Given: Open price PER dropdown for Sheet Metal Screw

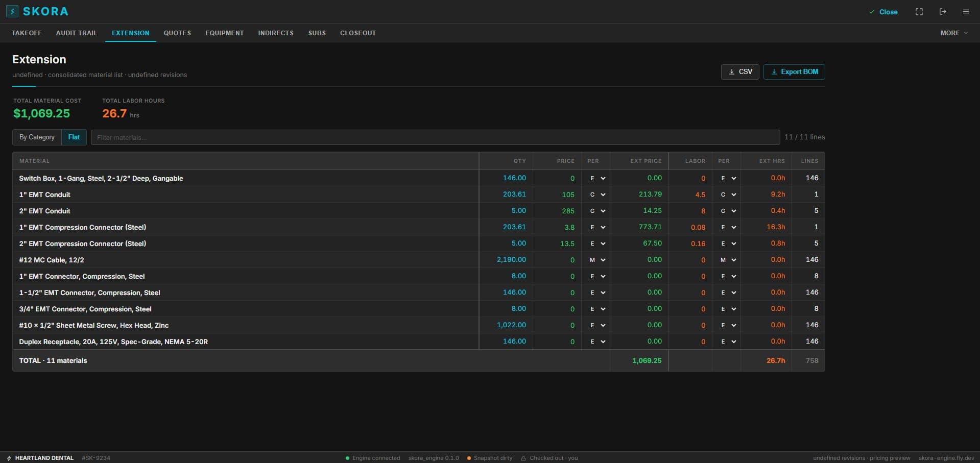Looking at the screenshot, I should (x=597, y=325).
